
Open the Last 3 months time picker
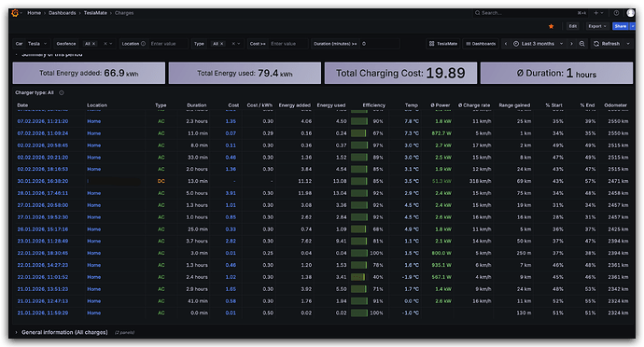point(538,44)
